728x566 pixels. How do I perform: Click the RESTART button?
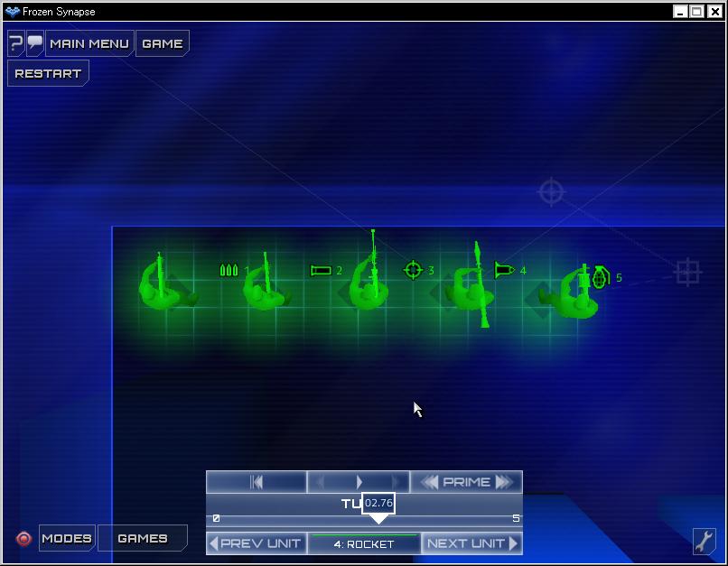tap(48, 73)
